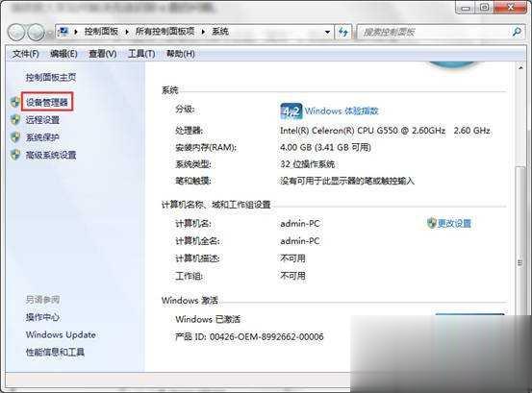This screenshot has height=393, width=532.
Task: Click the vertical scrollbar thumb
Action: point(519,262)
